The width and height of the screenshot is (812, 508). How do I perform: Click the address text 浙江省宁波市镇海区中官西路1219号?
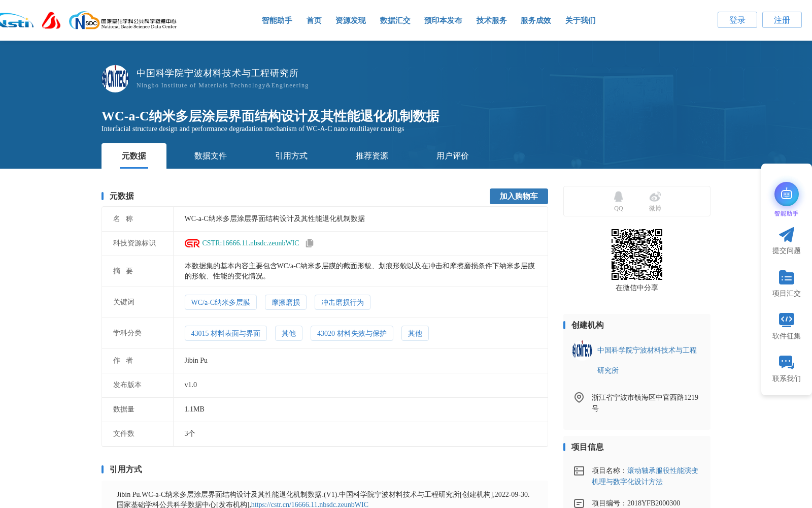click(x=645, y=403)
